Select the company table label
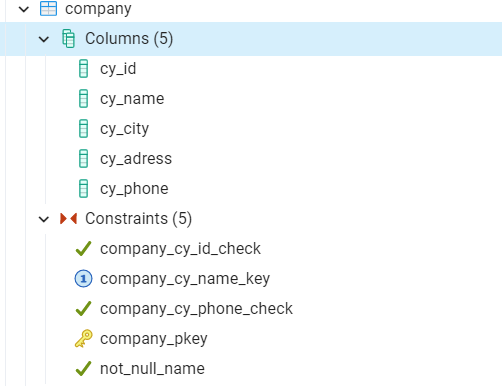This screenshot has height=386, width=502. point(98,9)
